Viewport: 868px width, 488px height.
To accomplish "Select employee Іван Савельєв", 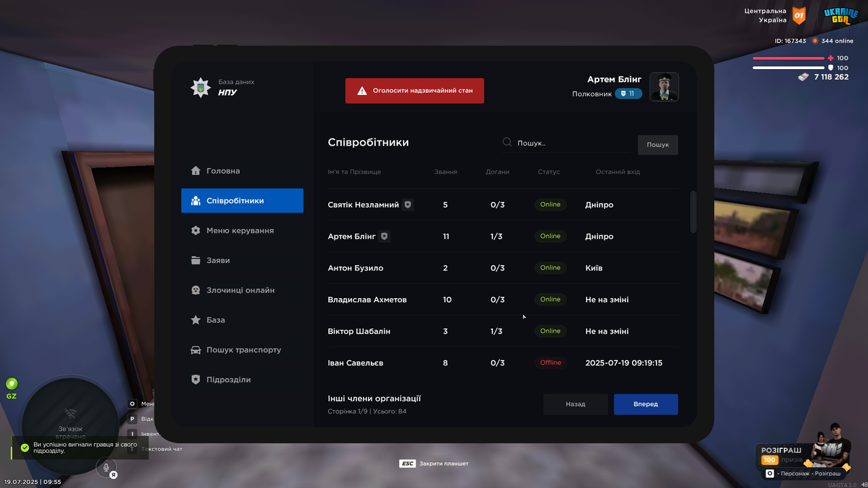I will (502, 363).
